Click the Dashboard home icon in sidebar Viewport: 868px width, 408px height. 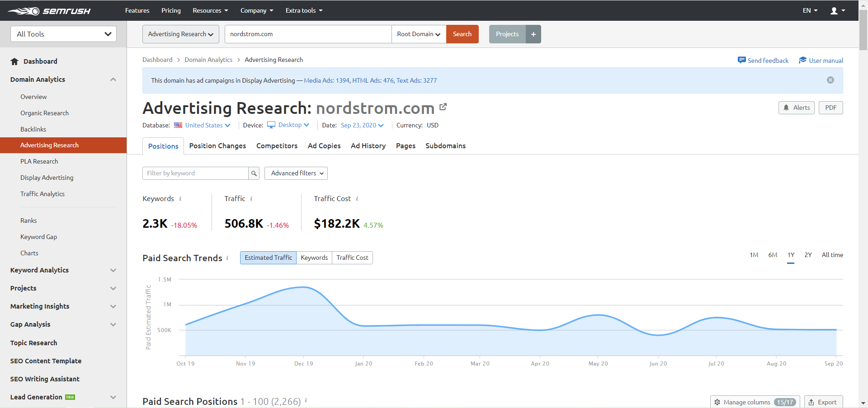point(14,61)
